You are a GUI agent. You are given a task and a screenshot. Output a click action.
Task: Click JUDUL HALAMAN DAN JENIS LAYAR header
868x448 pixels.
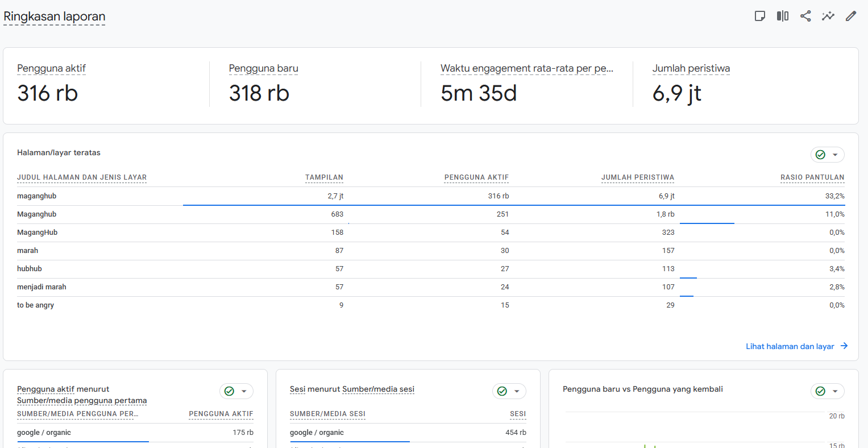[82, 177]
